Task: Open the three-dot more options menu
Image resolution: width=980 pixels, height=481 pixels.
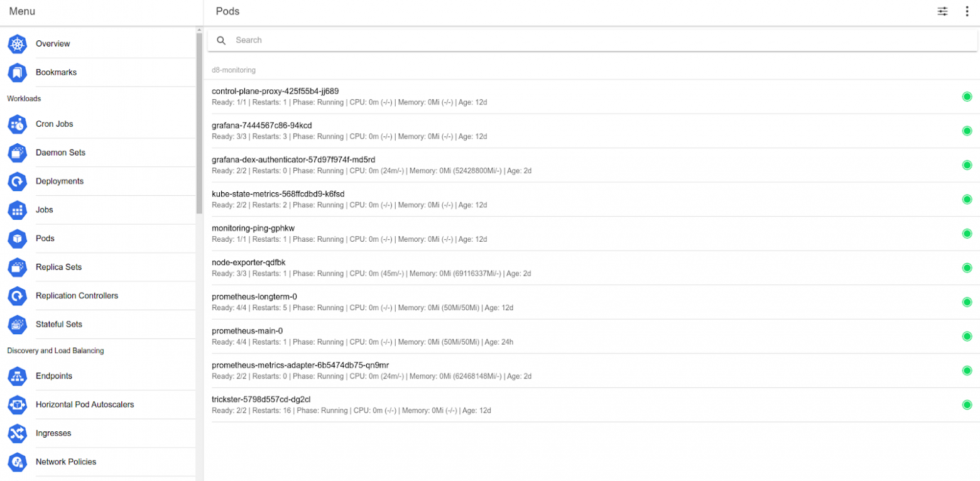Action: (967, 11)
